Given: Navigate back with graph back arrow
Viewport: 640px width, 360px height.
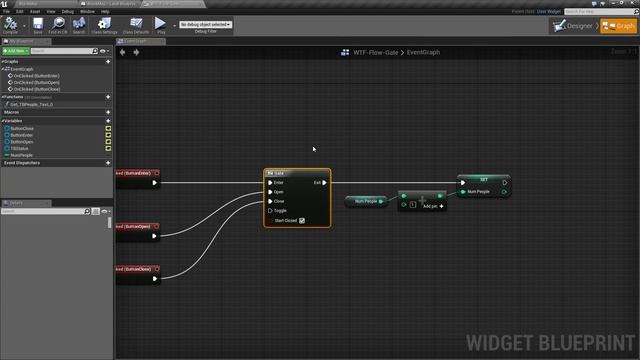Looking at the screenshot, I should point(122,52).
